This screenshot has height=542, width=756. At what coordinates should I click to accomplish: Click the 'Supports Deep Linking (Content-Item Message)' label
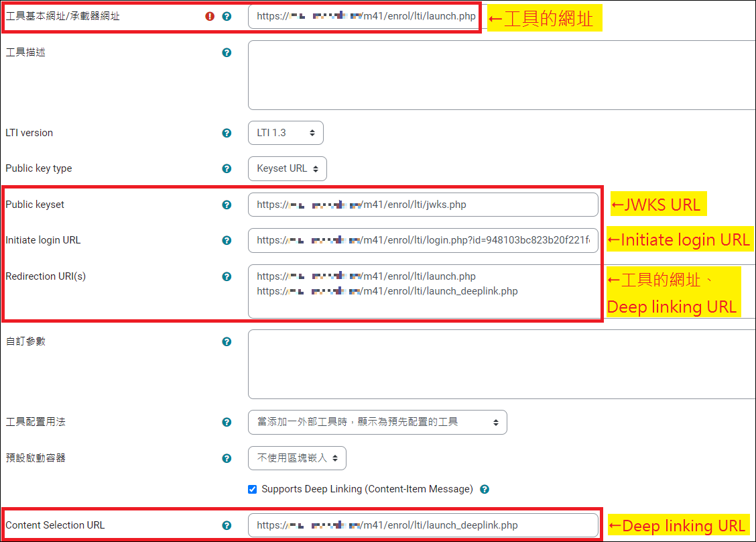tap(367, 490)
